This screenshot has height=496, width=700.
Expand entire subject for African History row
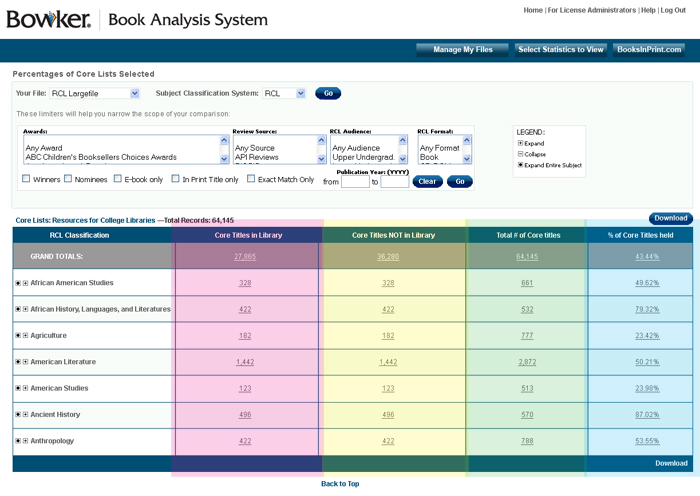pyautogui.click(x=18, y=309)
